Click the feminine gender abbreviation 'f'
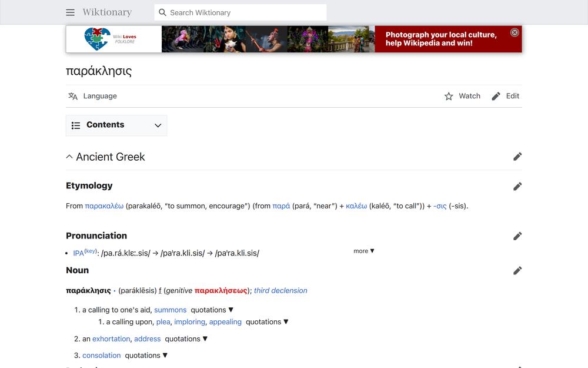This screenshot has width=588, height=368. (x=160, y=291)
